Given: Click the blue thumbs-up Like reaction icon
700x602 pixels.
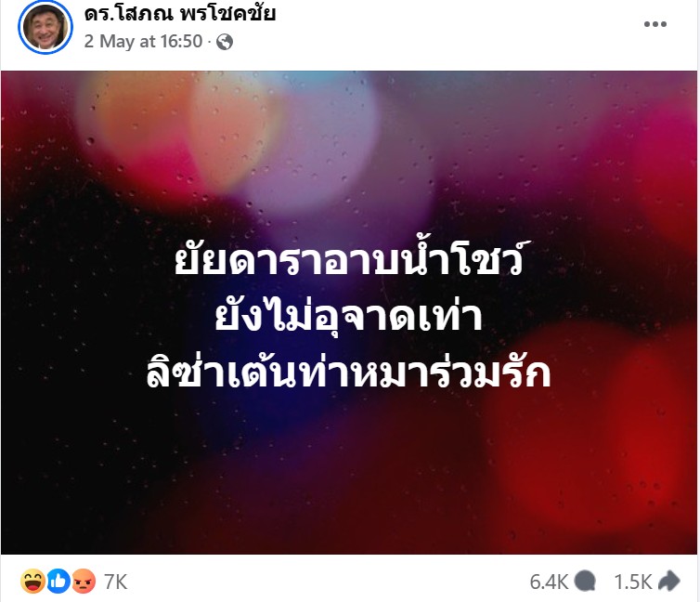Looking at the screenshot, I should click(x=58, y=581).
